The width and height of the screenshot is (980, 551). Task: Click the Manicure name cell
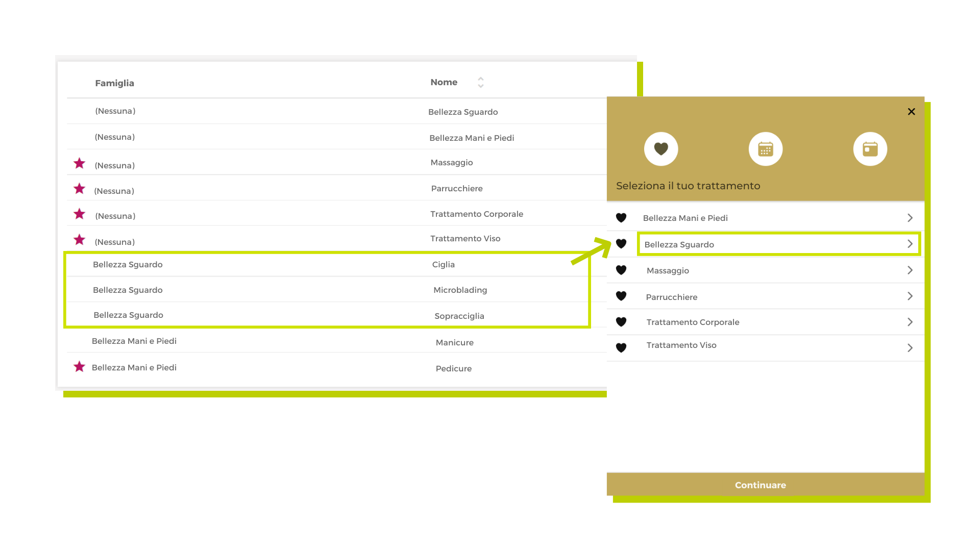coord(455,342)
